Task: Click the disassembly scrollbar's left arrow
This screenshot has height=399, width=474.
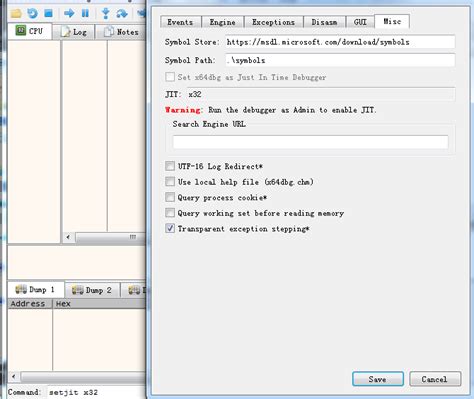Action: [68, 237]
